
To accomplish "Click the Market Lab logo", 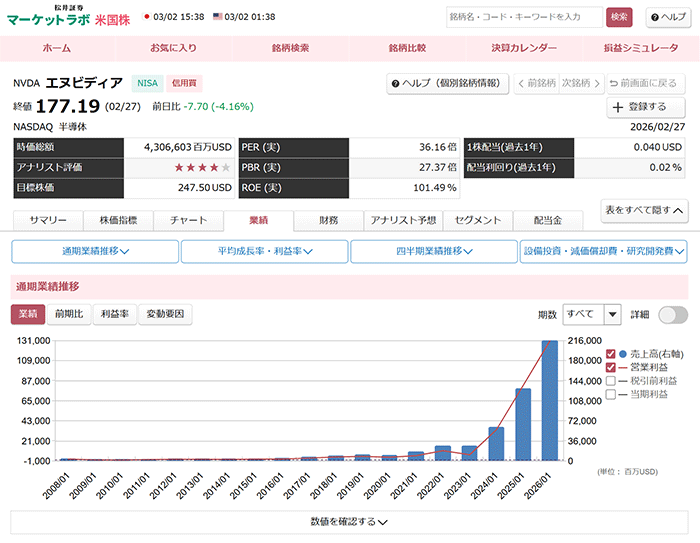I will tap(48, 17).
